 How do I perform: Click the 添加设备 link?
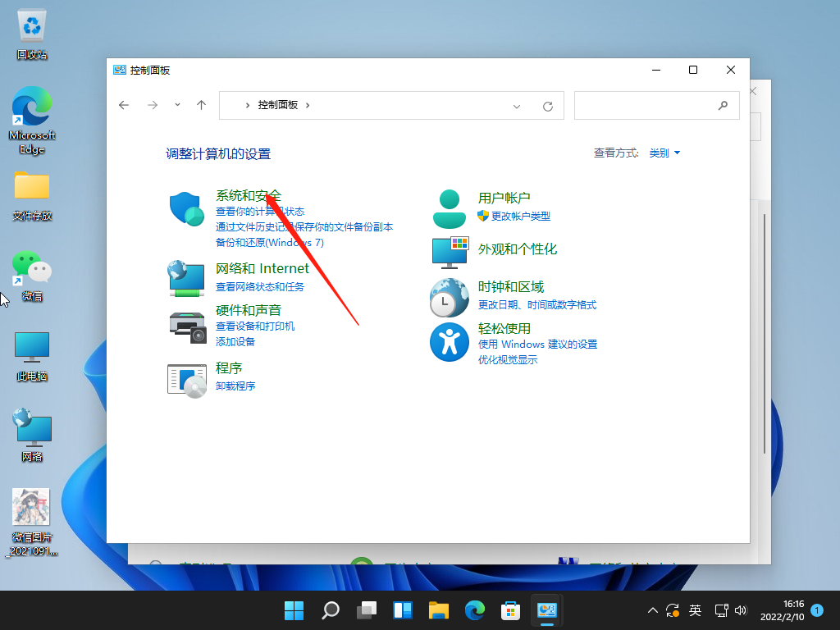pos(235,341)
